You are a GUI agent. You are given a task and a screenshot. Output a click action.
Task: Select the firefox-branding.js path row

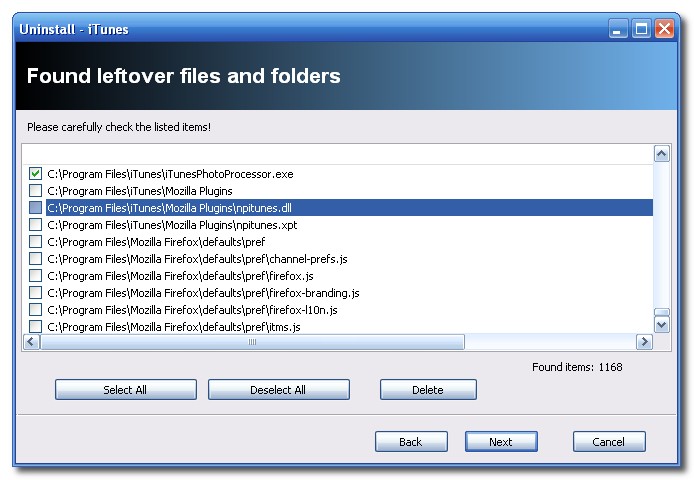[x=204, y=293]
